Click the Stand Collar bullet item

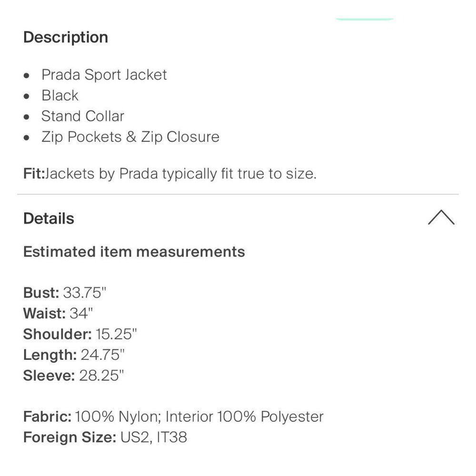click(x=82, y=116)
